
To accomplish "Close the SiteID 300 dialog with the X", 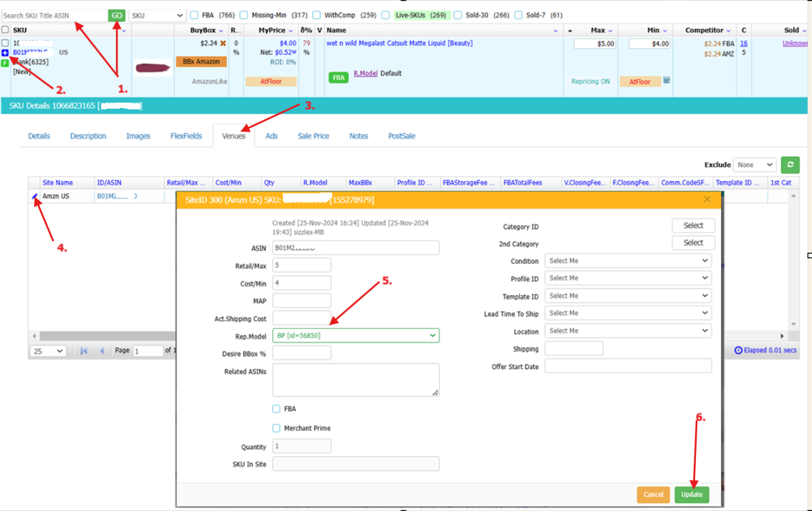I will click(x=707, y=200).
